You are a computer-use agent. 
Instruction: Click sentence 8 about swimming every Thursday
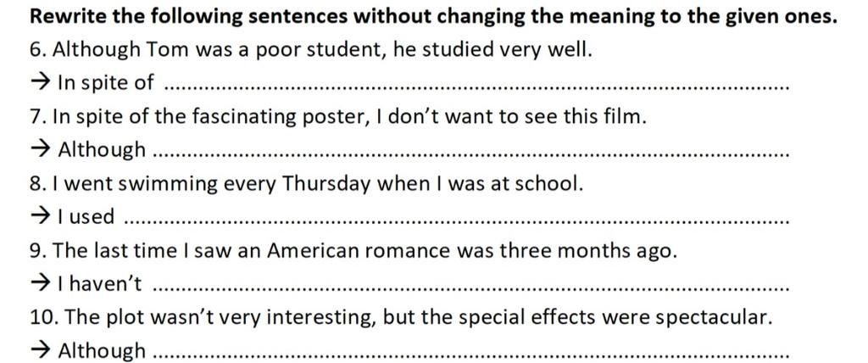coord(306,183)
